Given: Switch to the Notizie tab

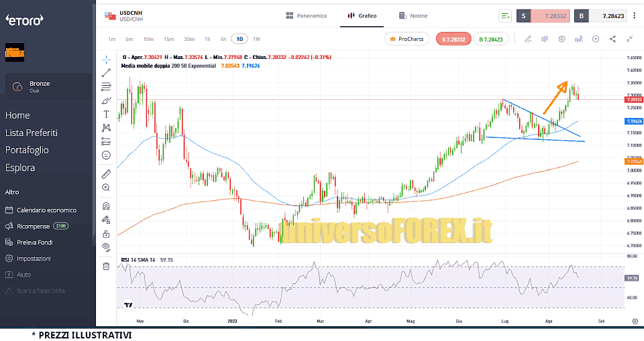Looking at the screenshot, I should click(413, 15).
